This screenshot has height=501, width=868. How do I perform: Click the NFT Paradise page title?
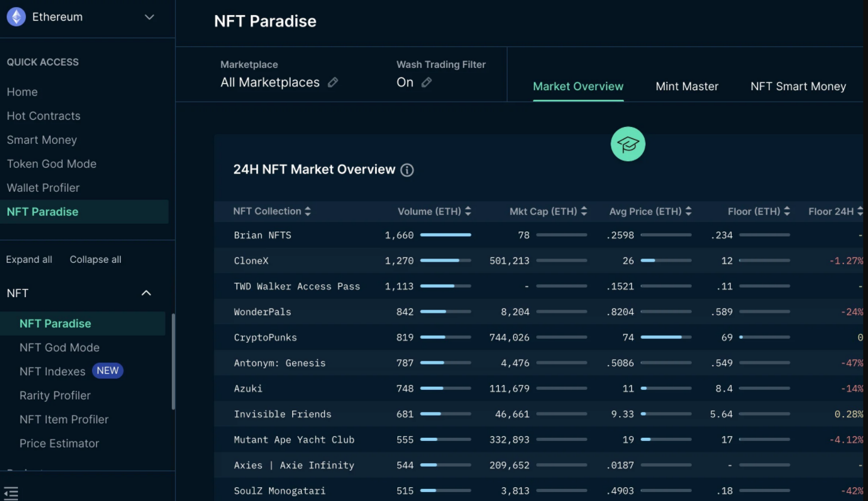click(265, 21)
